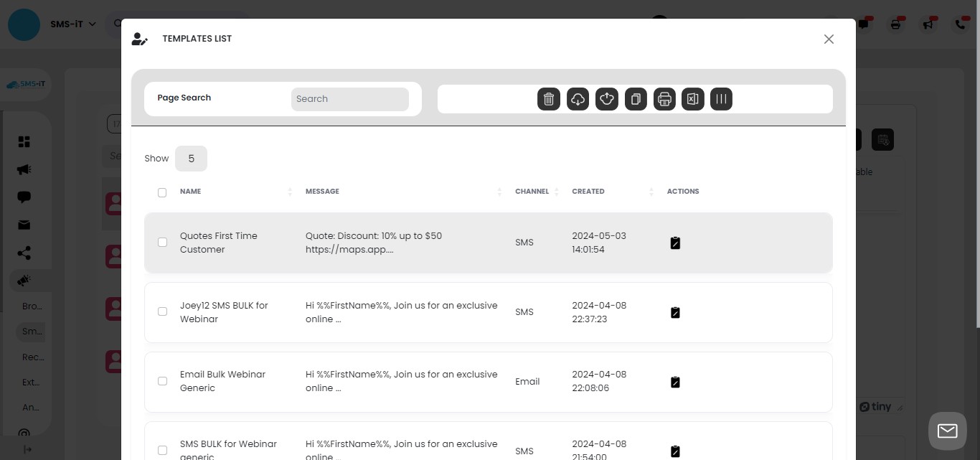Click the print icon in the templates toolbar
980x460 pixels.
pos(664,99)
